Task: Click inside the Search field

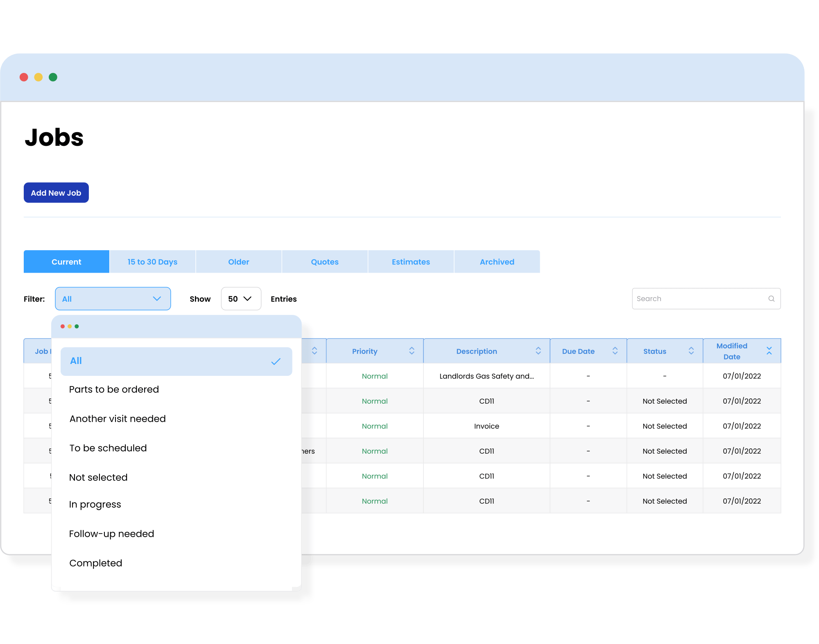Action: pyautogui.click(x=696, y=298)
